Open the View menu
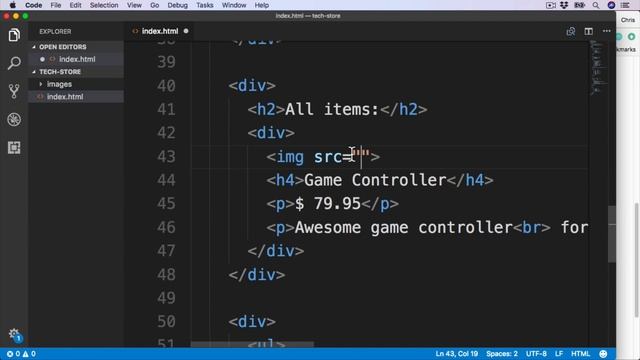The height and width of the screenshot is (360, 640). pyautogui.click(x=134, y=5)
